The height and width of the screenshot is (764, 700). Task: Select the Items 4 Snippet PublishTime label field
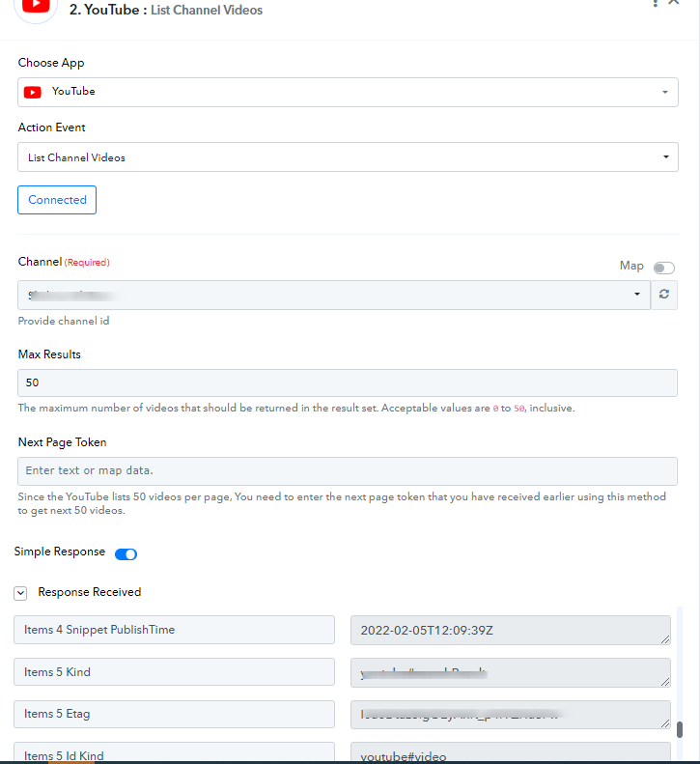coord(174,630)
